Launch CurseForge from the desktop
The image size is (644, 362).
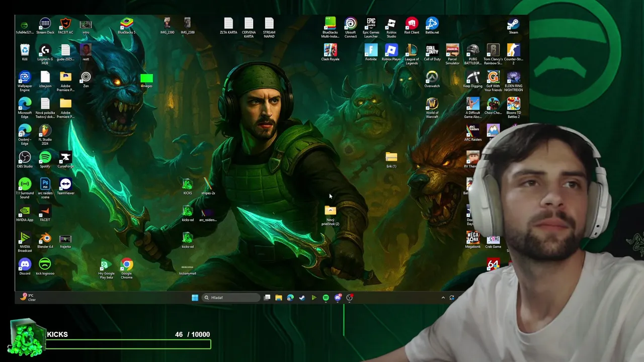coord(65,160)
